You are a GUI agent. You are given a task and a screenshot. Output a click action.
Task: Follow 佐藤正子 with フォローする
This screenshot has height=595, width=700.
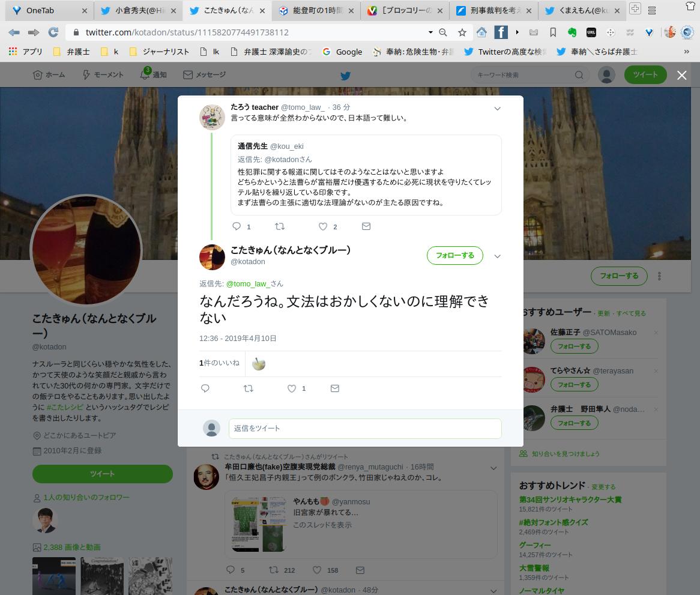coord(574,346)
